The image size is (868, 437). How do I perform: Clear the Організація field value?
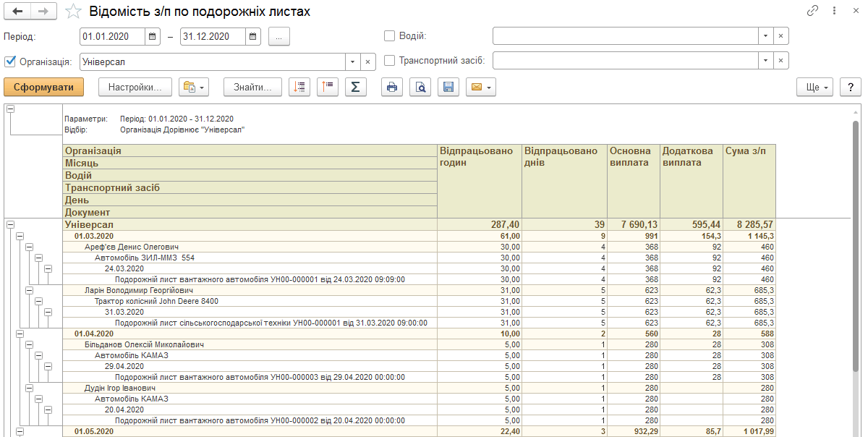click(367, 61)
